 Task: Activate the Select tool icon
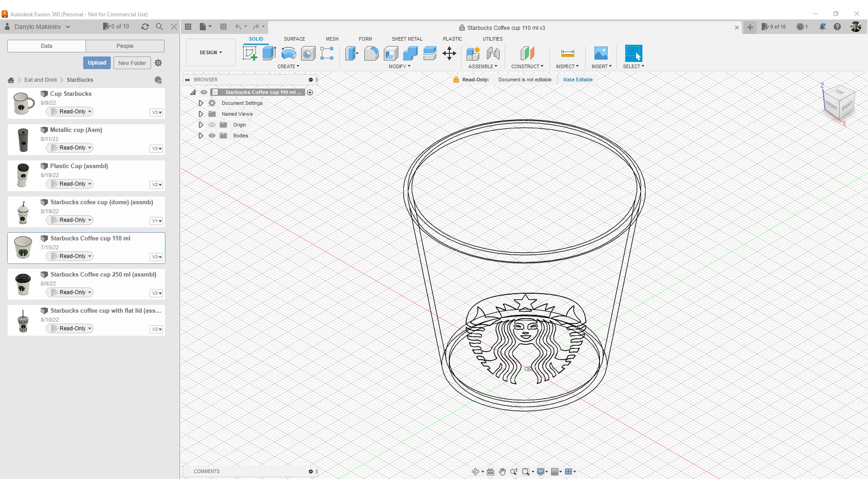coord(633,53)
